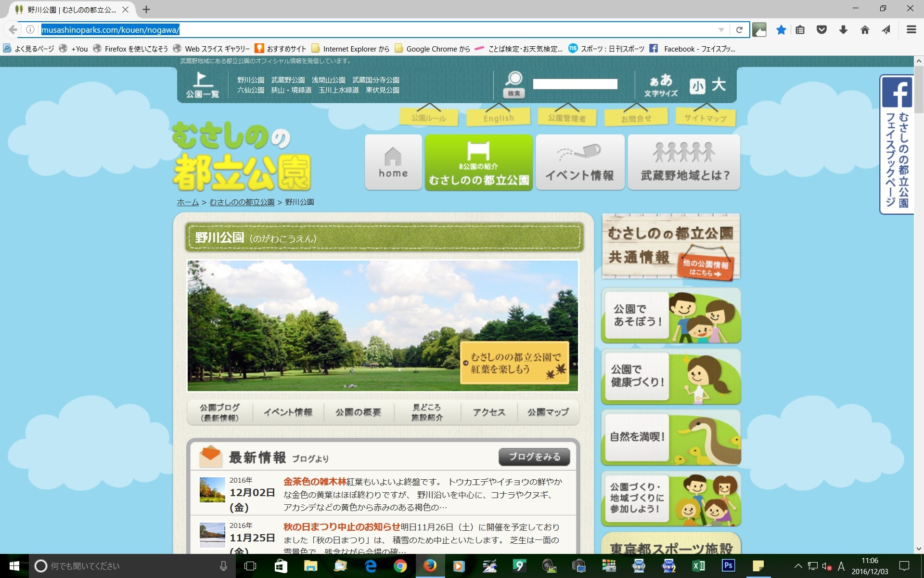Viewport: 924px width, 578px height.
Task: Click the ブログをみる button
Action: click(534, 457)
